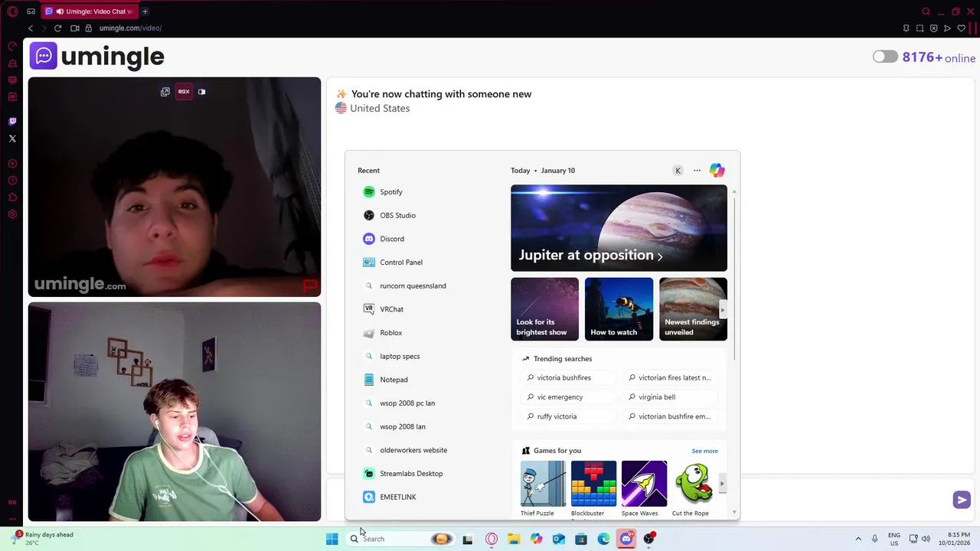980x551 pixels.
Task: Open the Opera GX main menu icon
Action: coord(12,11)
